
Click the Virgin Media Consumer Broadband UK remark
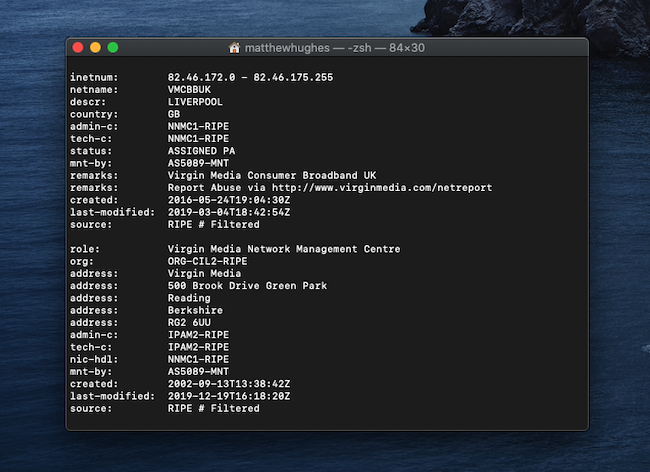[273, 175]
